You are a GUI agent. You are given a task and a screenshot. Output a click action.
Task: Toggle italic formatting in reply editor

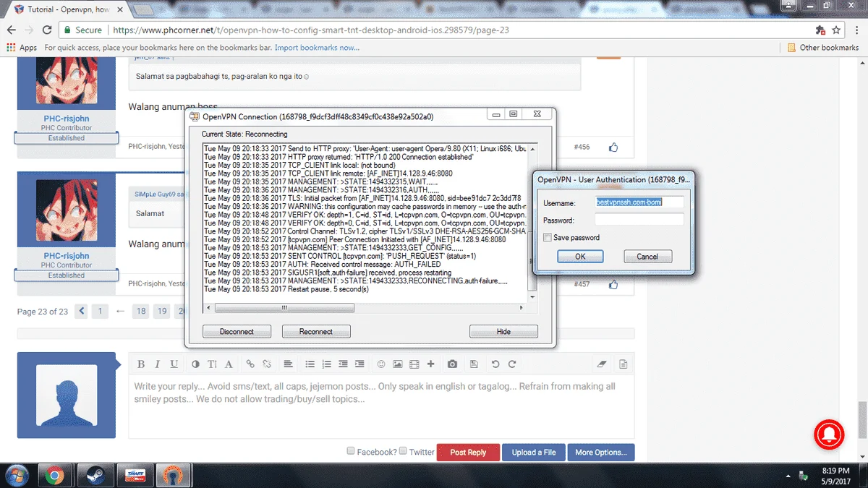pos(158,364)
